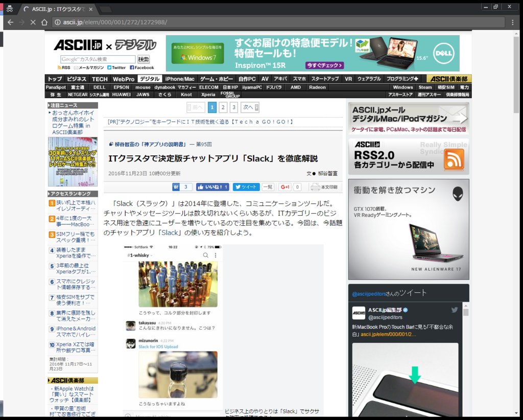523x420 pixels.
Task: Open the 新Apple Watch club article link
Action: pyautogui.click(x=72, y=394)
